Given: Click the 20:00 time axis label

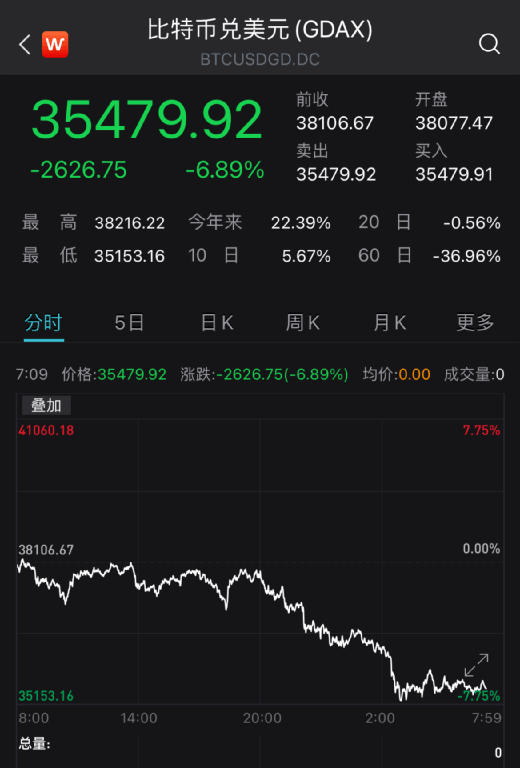Looking at the screenshot, I should (x=262, y=718).
